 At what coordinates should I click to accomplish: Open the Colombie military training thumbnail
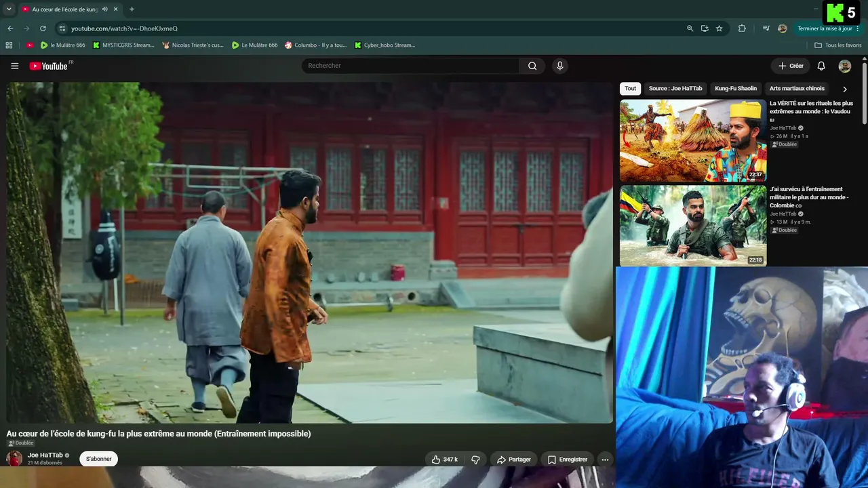click(693, 226)
